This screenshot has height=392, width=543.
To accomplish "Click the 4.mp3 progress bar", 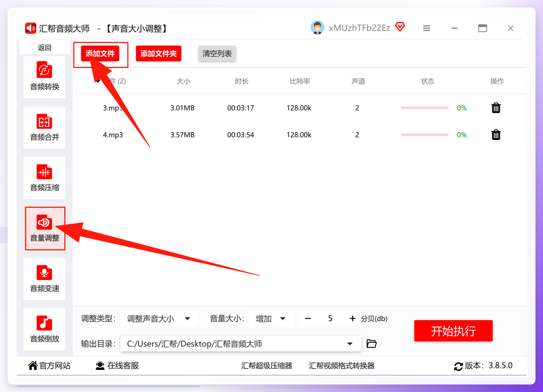I will pos(425,135).
